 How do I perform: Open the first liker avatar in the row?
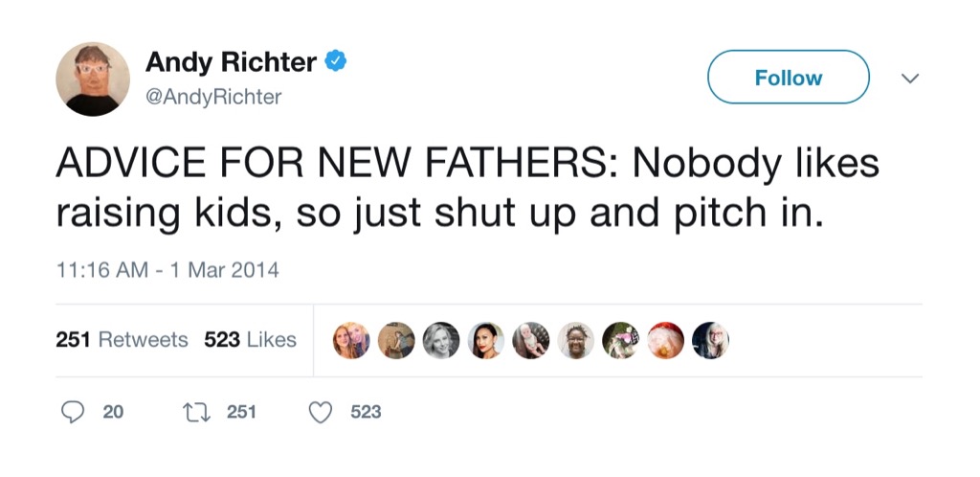(350, 340)
